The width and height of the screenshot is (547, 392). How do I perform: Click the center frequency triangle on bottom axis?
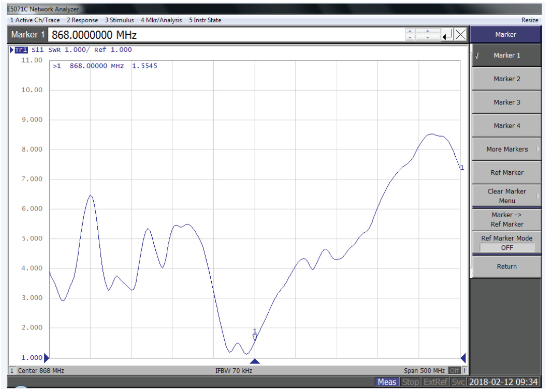(x=255, y=361)
